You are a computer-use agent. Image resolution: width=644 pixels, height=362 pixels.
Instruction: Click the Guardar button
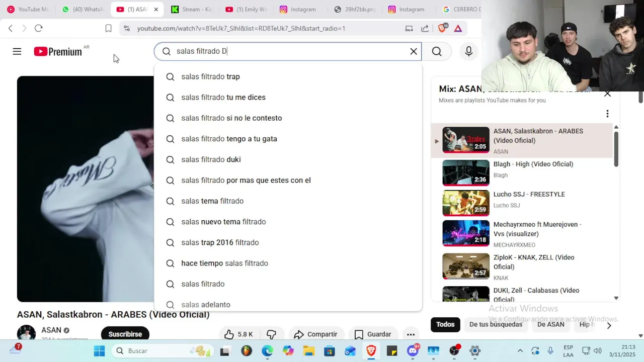[x=373, y=334]
